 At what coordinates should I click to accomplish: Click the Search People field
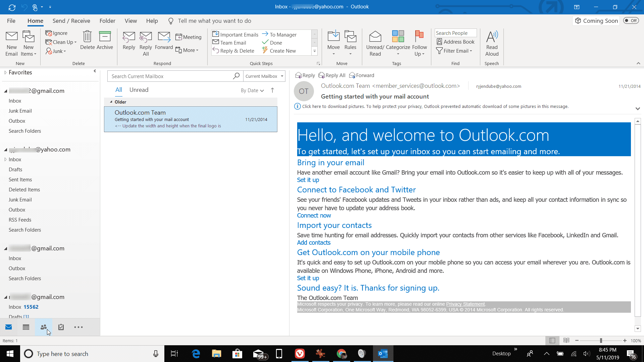(455, 33)
